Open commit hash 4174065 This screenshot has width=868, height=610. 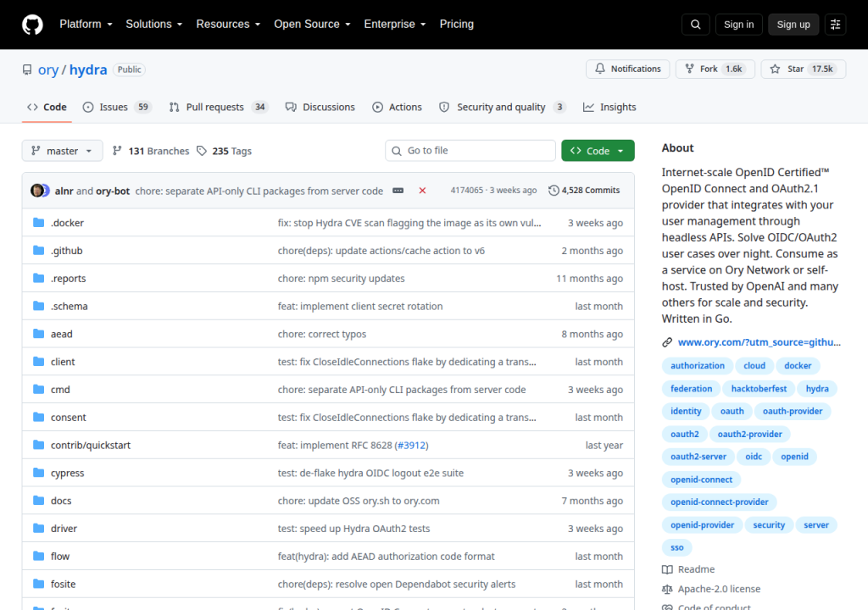(467, 191)
